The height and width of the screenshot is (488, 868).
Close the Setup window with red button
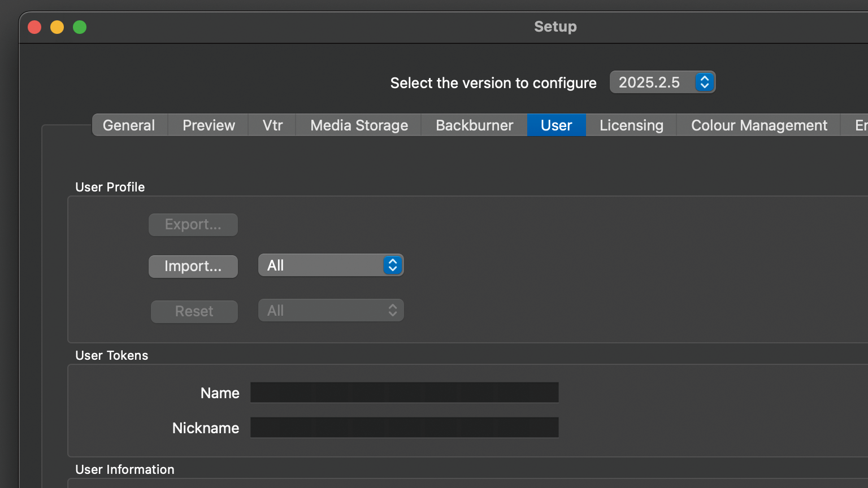pyautogui.click(x=34, y=27)
